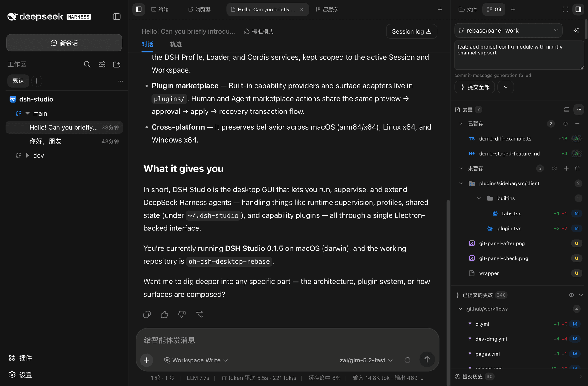This screenshot has height=386, width=588.
Task: Collapse the left sidebar panel icon
Action: tap(117, 16)
